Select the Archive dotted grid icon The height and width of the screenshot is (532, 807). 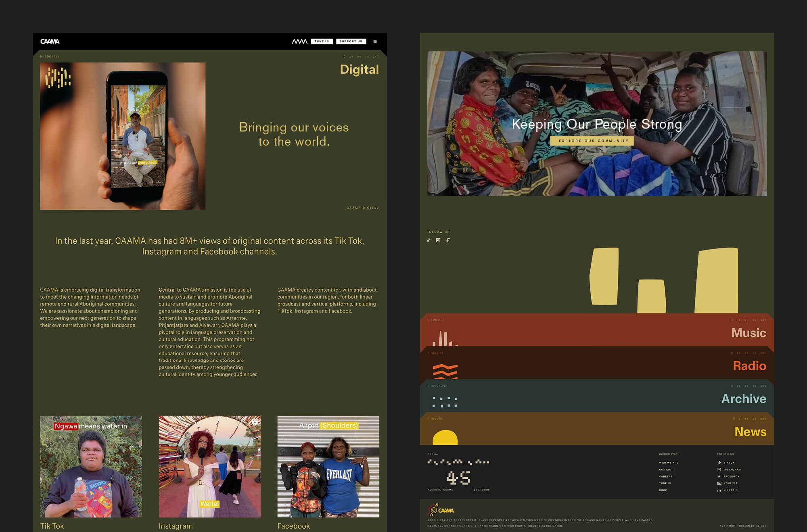[445, 402]
